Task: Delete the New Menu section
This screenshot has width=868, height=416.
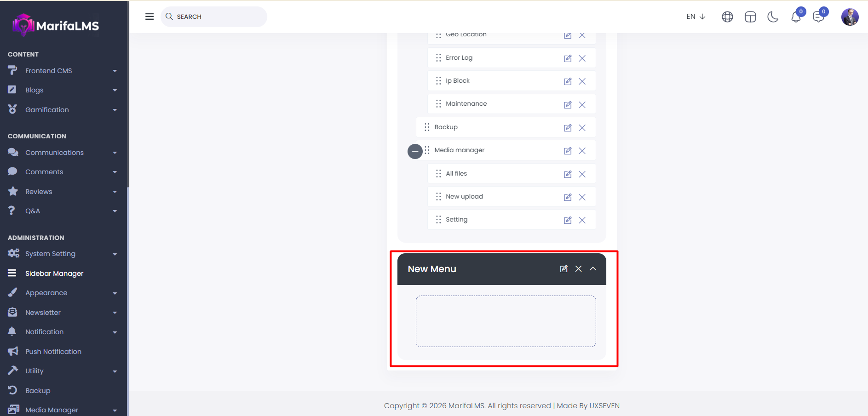Action: coord(578,269)
